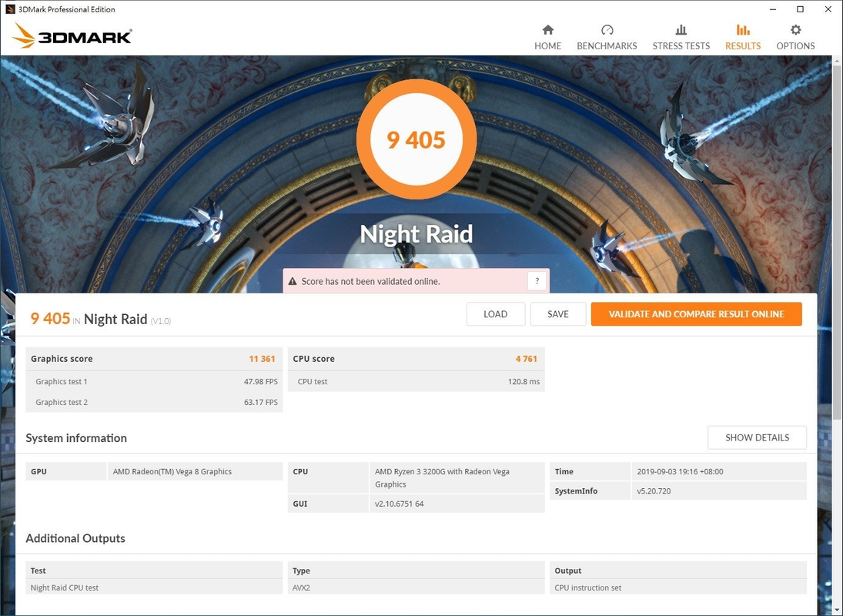The height and width of the screenshot is (616, 843).
Task: Click the 3DMark logo
Action: pyautogui.click(x=72, y=35)
